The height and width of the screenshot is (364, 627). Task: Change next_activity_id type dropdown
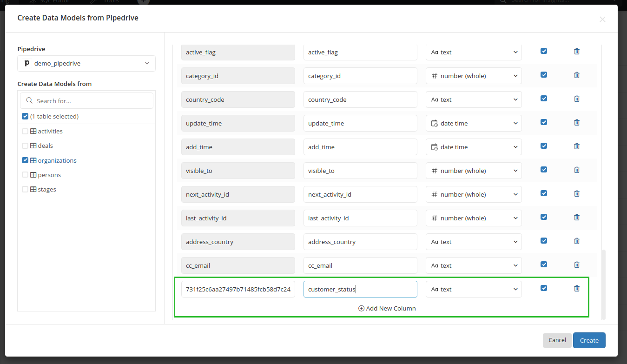click(474, 195)
